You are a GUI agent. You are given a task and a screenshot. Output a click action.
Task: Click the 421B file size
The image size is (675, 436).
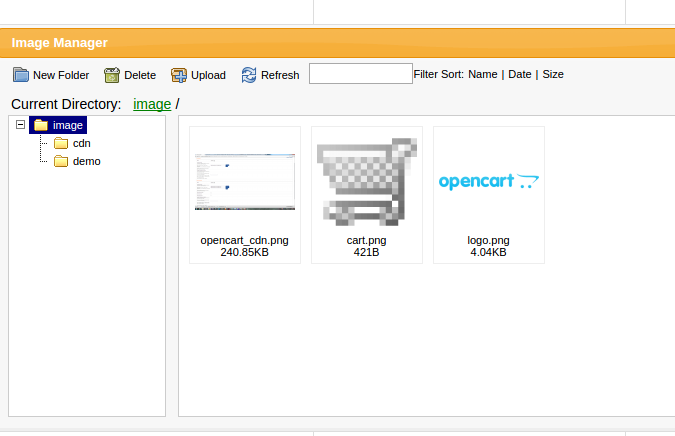[366, 252]
